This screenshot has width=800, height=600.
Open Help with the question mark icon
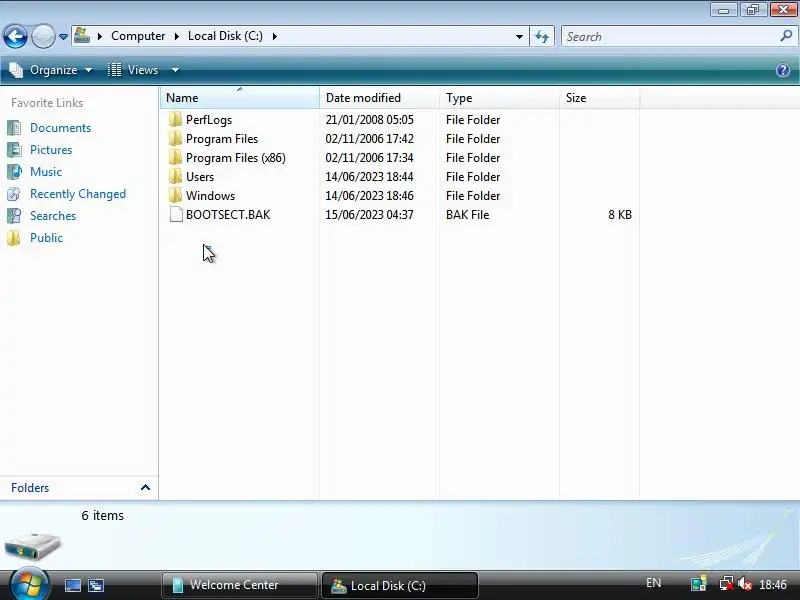783,70
